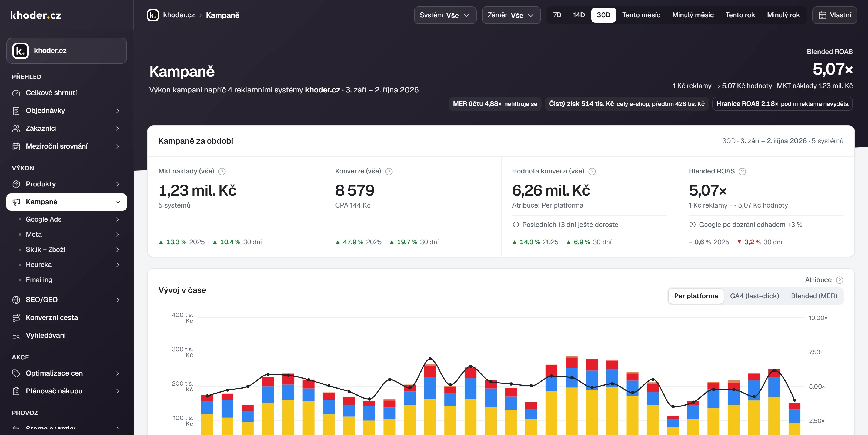
Task: Switch range to Minulý rok
Action: [783, 15]
